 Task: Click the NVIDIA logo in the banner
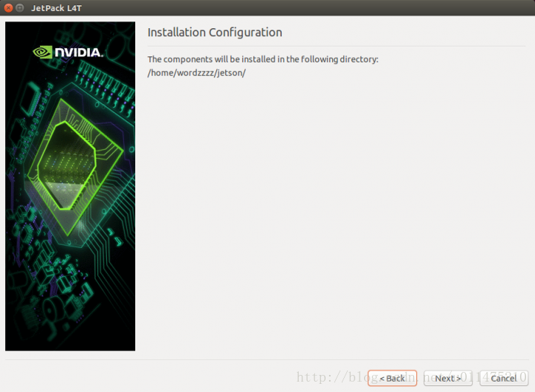[68, 52]
